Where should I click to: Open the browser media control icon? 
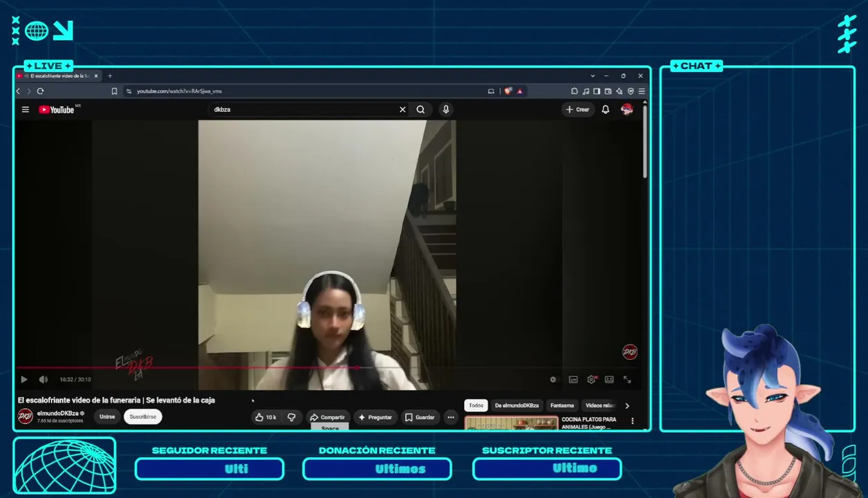586,91
